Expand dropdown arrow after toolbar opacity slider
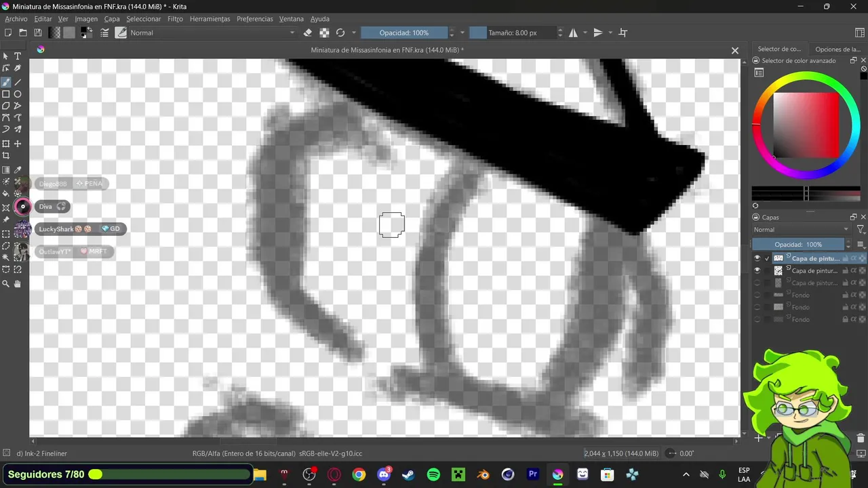868x488 pixels. coord(462,33)
